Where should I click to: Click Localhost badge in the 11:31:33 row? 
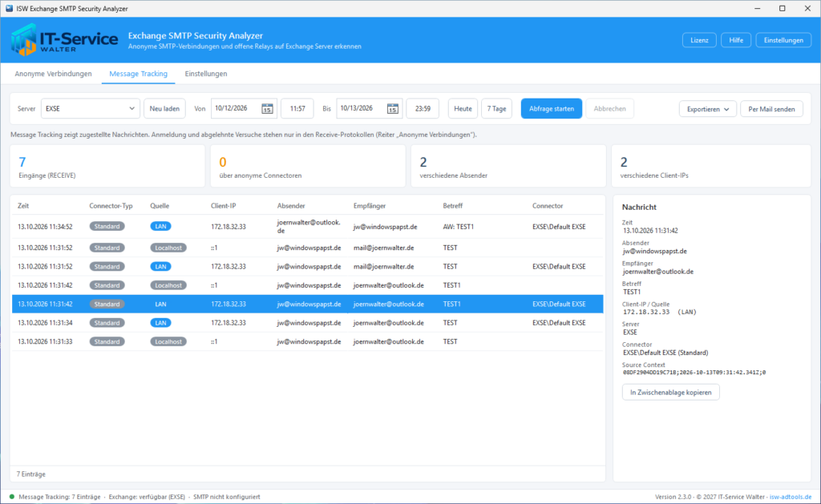coord(168,342)
